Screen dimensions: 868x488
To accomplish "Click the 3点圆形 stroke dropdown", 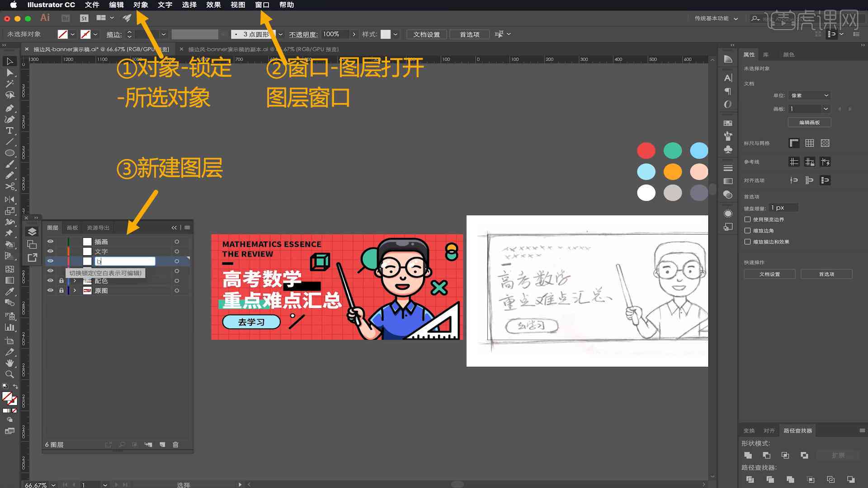I will pyautogui.click(x=279, y=34).
